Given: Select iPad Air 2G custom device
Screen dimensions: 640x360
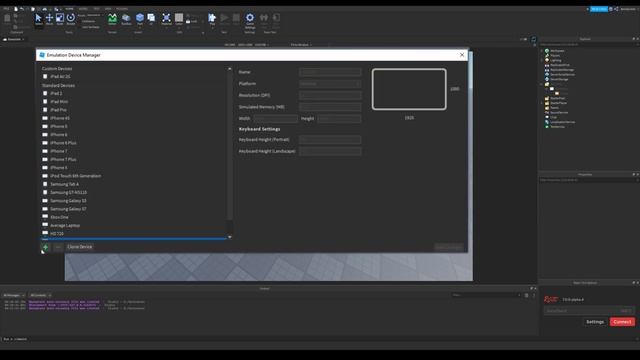Looking at the screenshot, I should pyautogui.click(x=135, y=76).
